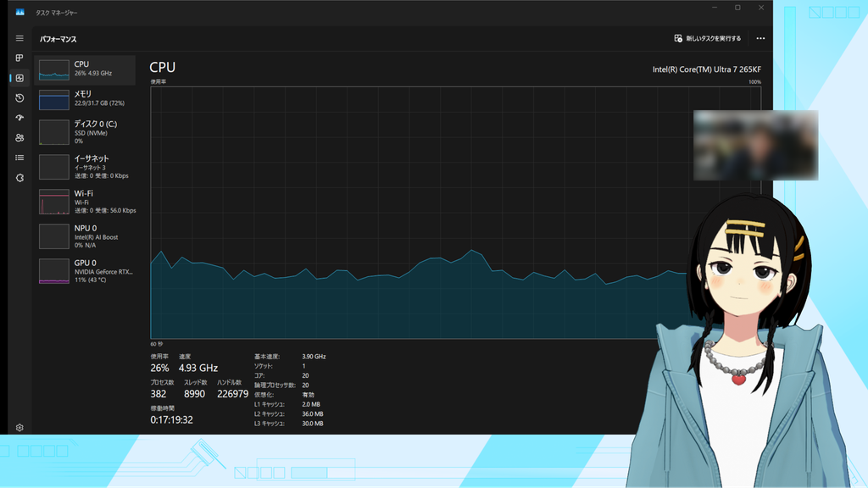
Task: Click the process count 382
Action: 159,394
